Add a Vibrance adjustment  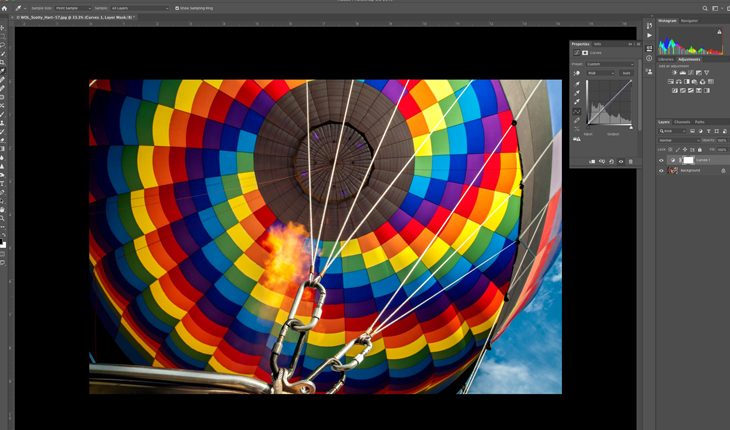[707, 73]
